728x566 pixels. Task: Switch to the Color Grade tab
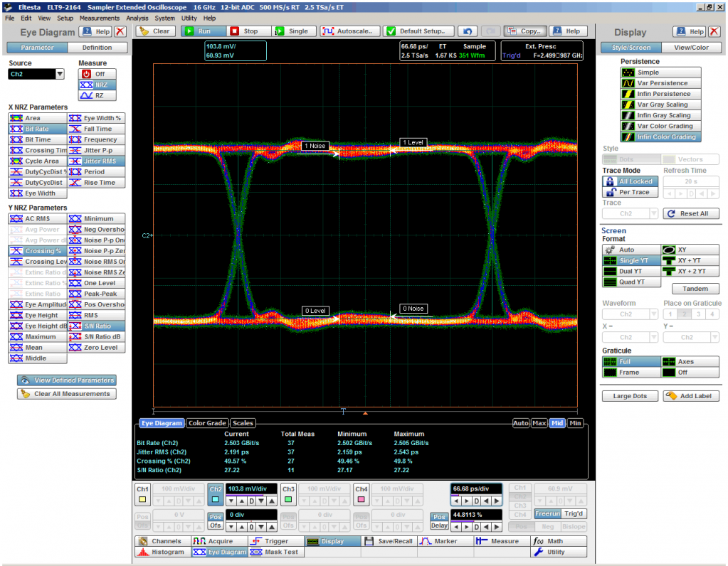206,423
